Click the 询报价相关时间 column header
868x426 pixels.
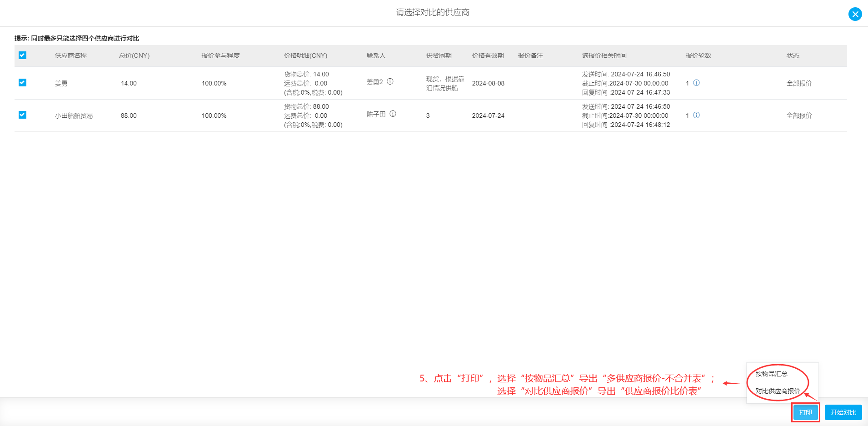(x=604, y=55)
